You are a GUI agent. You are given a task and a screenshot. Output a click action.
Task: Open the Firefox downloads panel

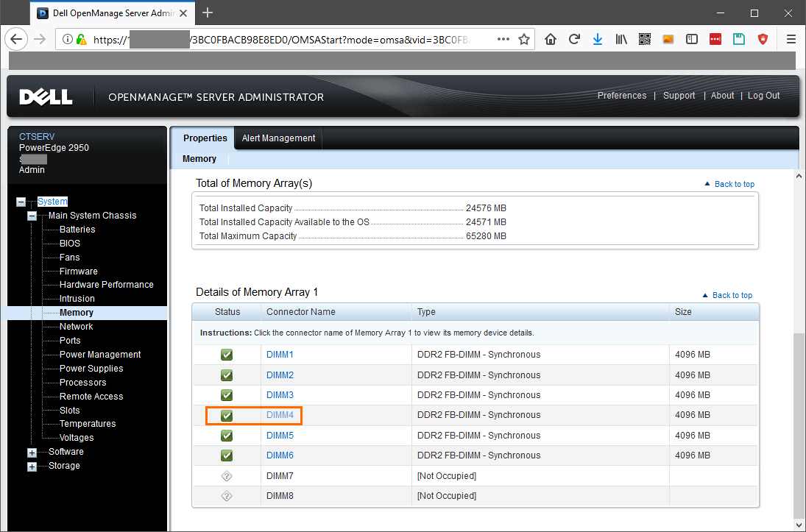click(598, 40)
